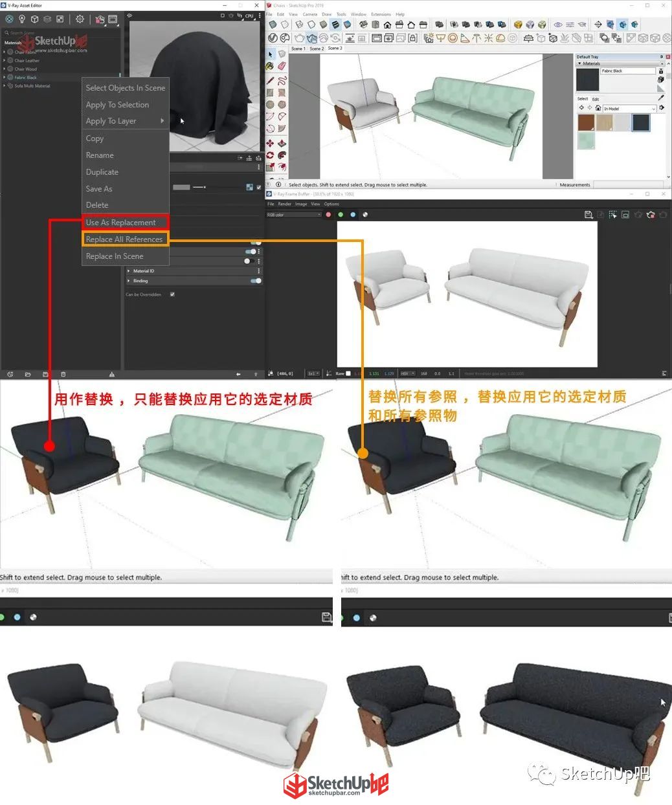Switch to Scene 2 tab

tap(317, 49)
